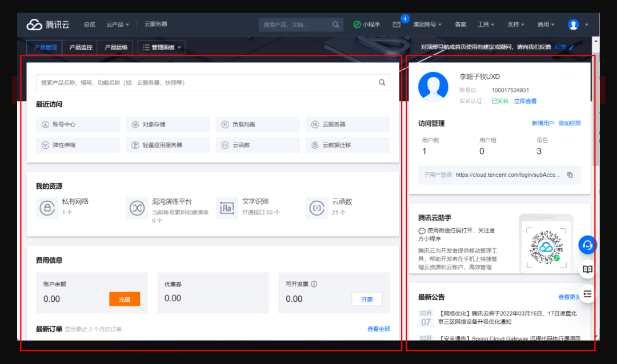Open 账号中心 recent visit tile
617x364 pixels.
point(78,124)
